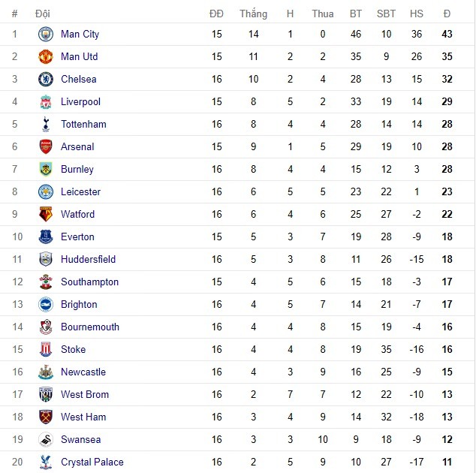Click the Thắng column header
The width and height of the screenshot is (476, 473).
pos(253,14)
